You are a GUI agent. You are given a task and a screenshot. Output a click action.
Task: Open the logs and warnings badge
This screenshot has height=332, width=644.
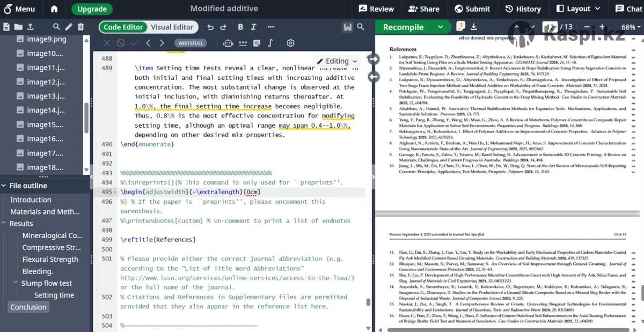pos(460,26)
